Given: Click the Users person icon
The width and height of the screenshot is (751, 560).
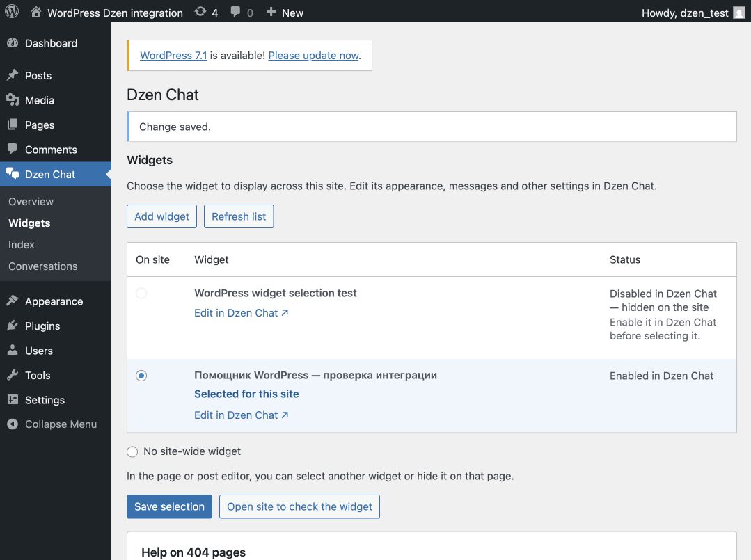Looking at the screenshot, I should pos(13,350).
